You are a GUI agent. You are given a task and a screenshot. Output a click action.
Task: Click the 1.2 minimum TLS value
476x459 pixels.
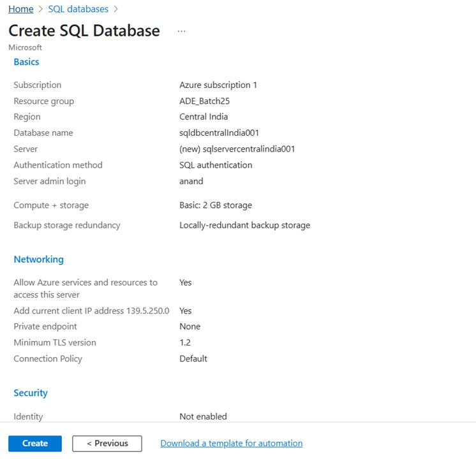[x=185, y=342]
